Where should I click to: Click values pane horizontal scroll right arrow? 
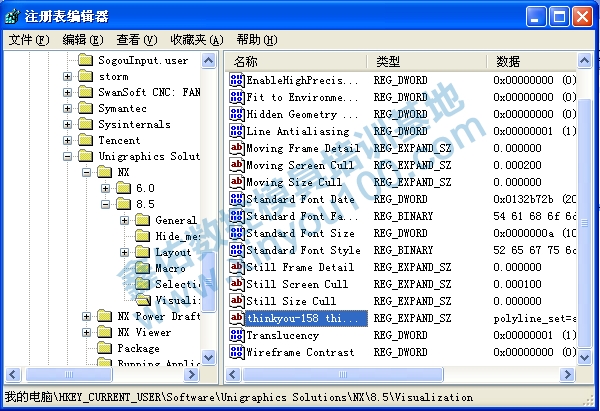[568, 374]
